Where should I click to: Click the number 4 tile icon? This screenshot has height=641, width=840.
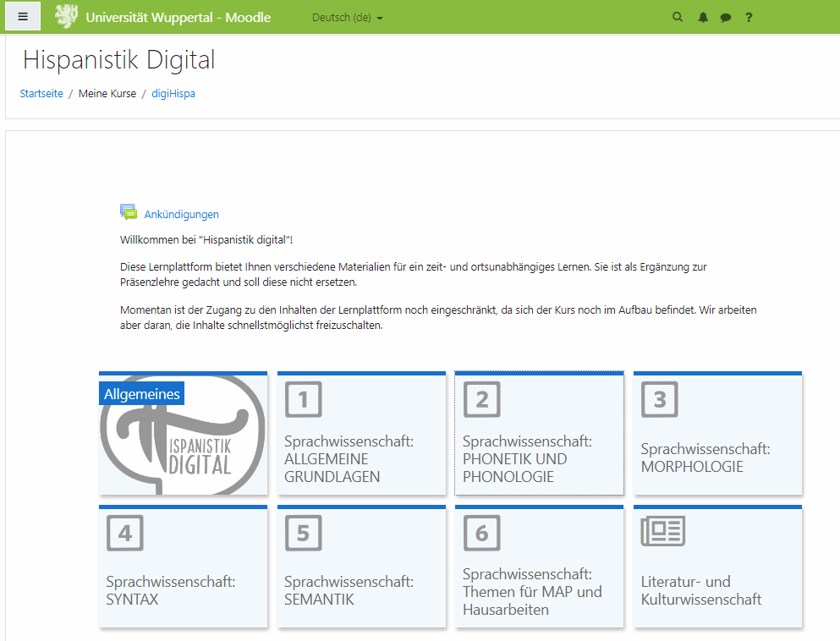point(125,533)
